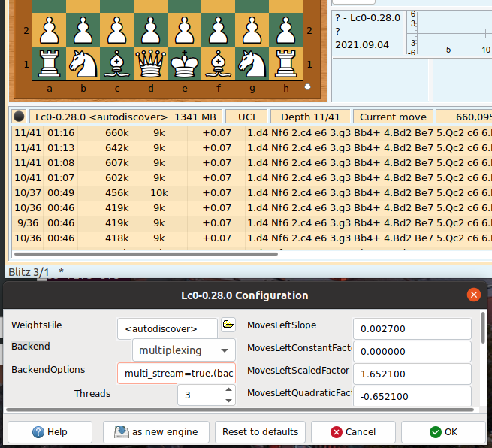This screenshot has height=448, width=492.
Task: Click the 'Current move' header cell
Action: [393, 117]
